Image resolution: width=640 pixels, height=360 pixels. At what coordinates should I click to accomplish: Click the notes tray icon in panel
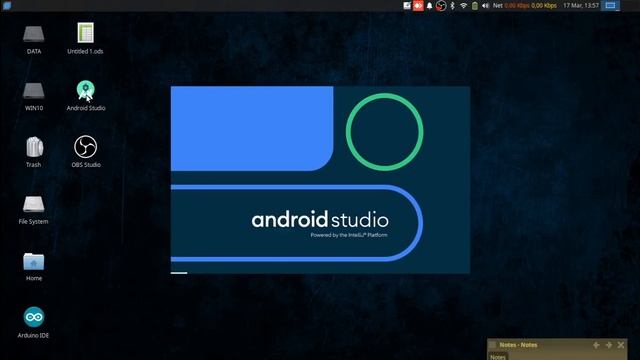pyautogui.click(x=407, y=5)
